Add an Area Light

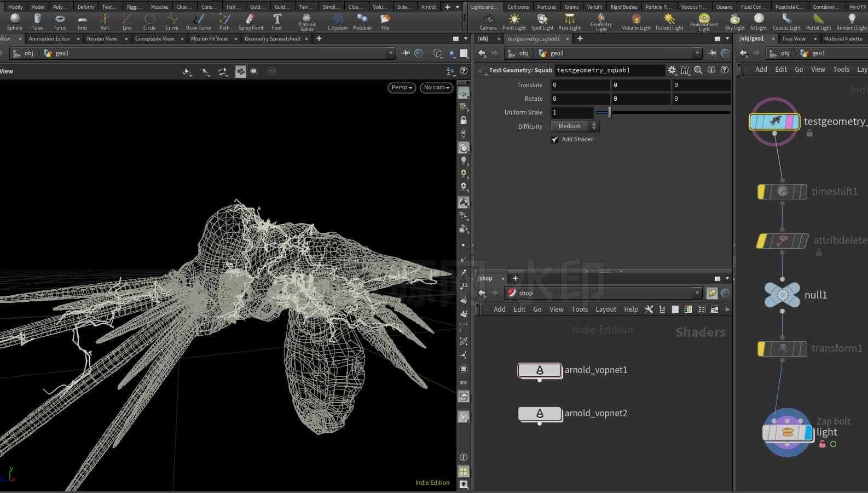click(569, 22)
